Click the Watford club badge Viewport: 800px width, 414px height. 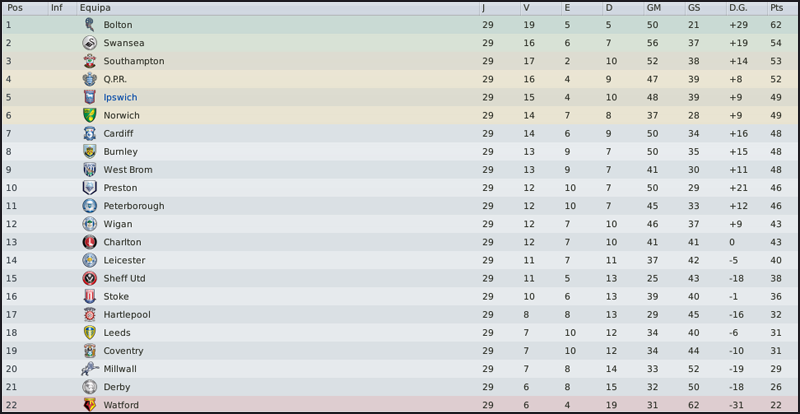89,405
